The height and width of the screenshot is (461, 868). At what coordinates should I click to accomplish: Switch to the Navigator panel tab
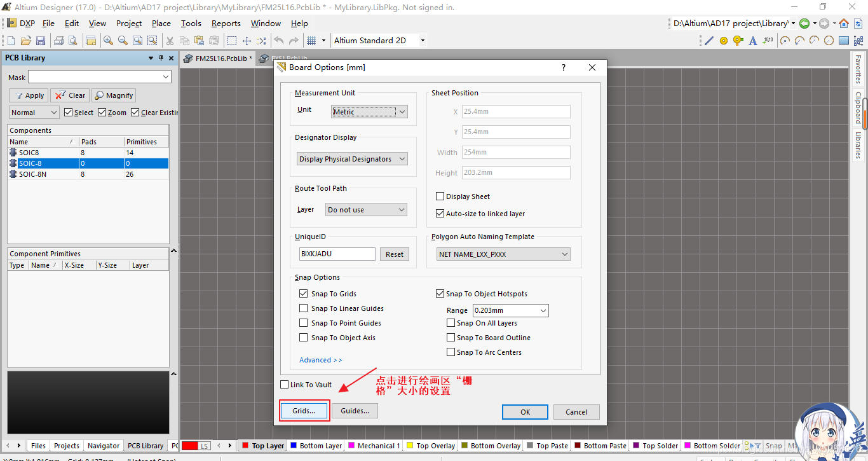point(103,446)
